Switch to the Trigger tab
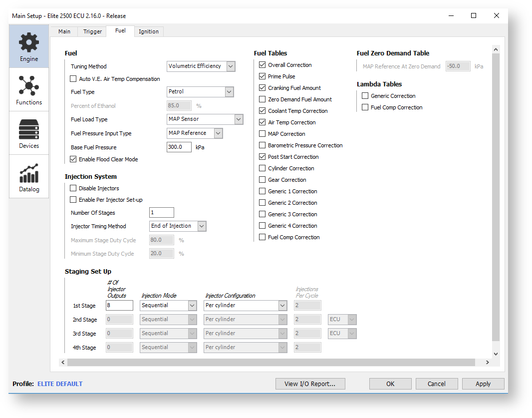 pyautogui.click(x=92, y=31)
